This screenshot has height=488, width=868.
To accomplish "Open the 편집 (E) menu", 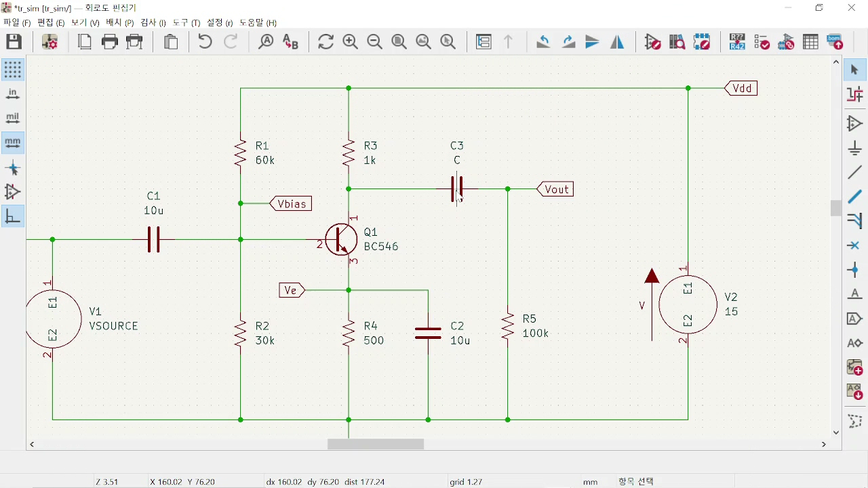I will [x=51, y=22].
